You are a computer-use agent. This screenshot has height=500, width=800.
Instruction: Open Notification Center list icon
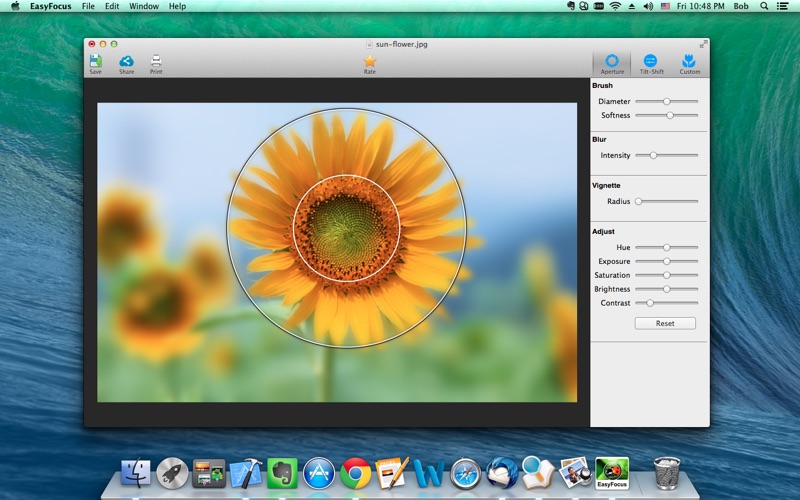[x=782, y=6]
